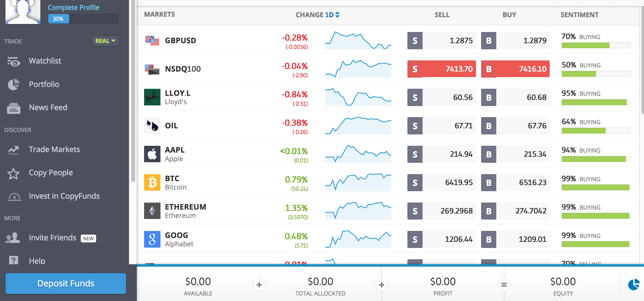
Task: Click the OIL -0.38% change value
Action: (295, 123)
